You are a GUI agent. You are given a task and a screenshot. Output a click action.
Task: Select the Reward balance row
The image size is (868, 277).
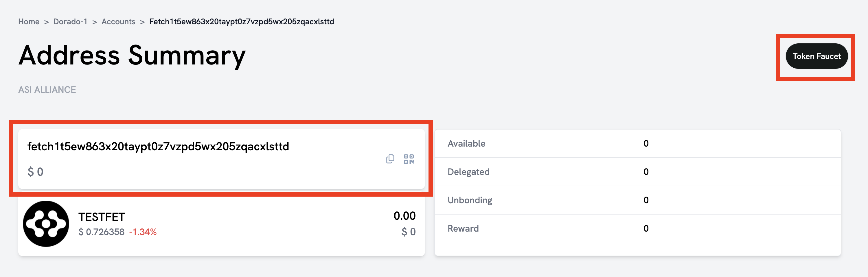(637, 228)
